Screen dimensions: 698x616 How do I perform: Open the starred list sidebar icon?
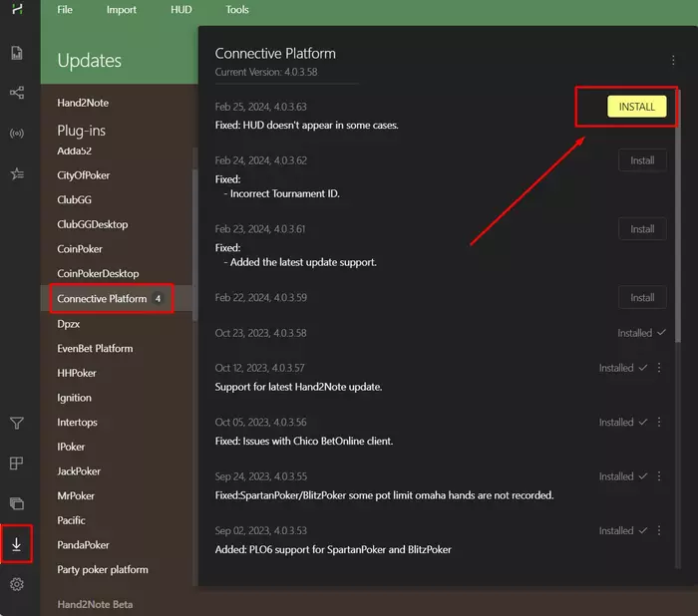coord(17,173)
